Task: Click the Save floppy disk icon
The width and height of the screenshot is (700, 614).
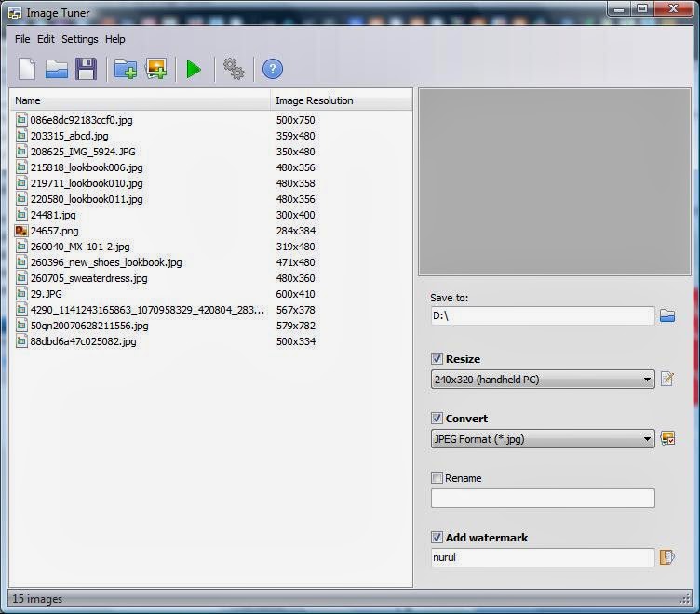Action: (86, 69)
